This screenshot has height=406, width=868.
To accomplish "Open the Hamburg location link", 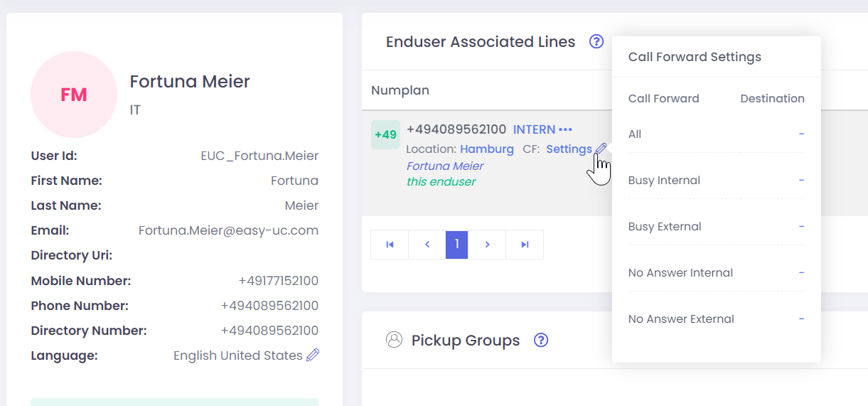I will (487, 149).
